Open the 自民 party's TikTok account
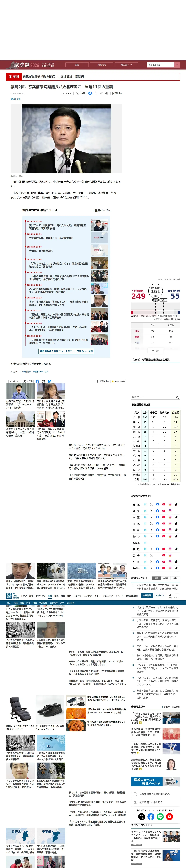This screenshot has width=186, height=868. 176,504
